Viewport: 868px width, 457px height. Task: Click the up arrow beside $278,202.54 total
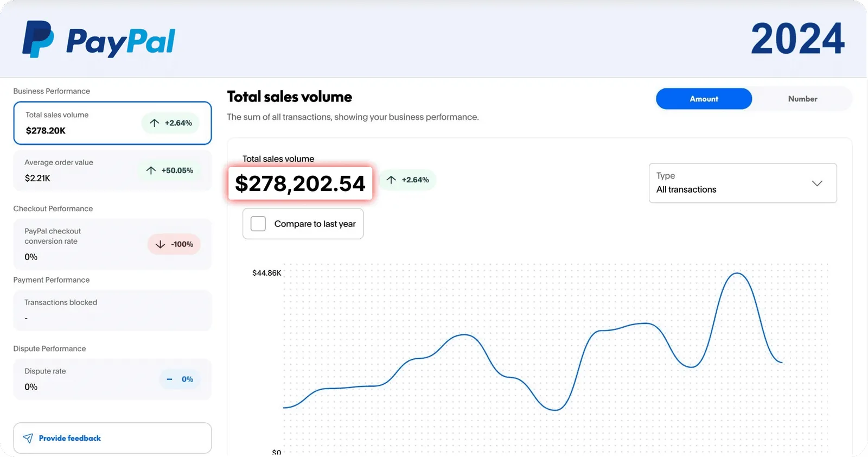point(391,180)
